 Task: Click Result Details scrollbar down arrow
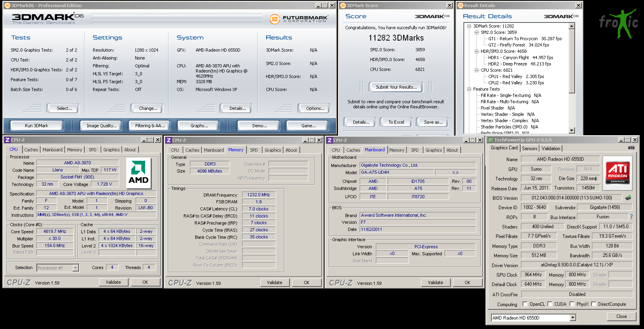572,130
